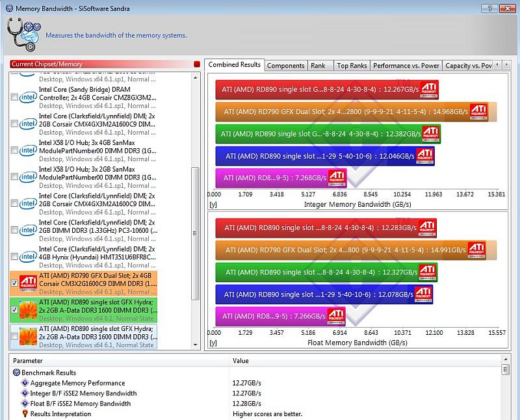Click the Integer Memory Bandwidth (GB/s) axis label
520x420 pixels.
[357, 204]
